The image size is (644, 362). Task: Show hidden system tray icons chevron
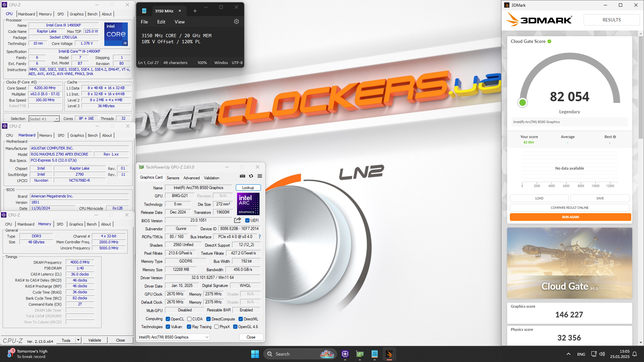tap(568, 354)
